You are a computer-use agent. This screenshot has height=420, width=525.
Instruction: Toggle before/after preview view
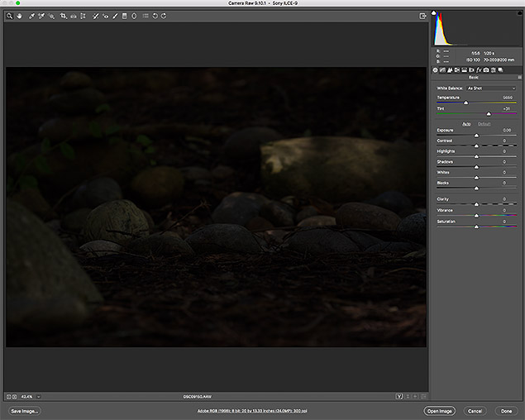click(399, 397)
